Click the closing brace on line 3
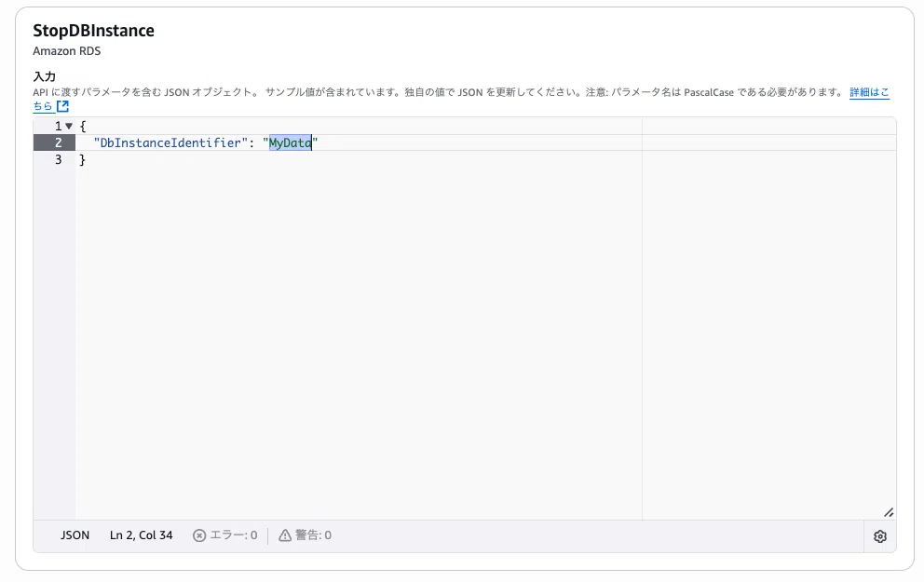Screen dimensions: 924x582 click(x=83, y=159)
